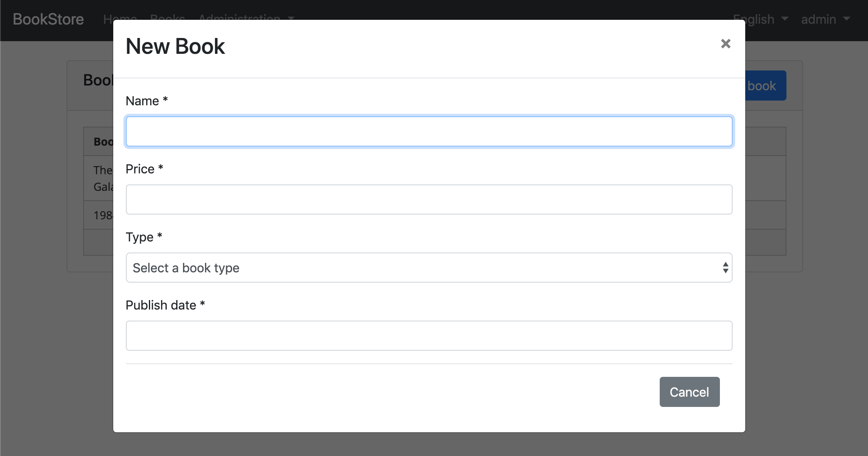Click the up-down arrows on Type select
Viewport: 868px width, 456px height.
coord(725,268)
